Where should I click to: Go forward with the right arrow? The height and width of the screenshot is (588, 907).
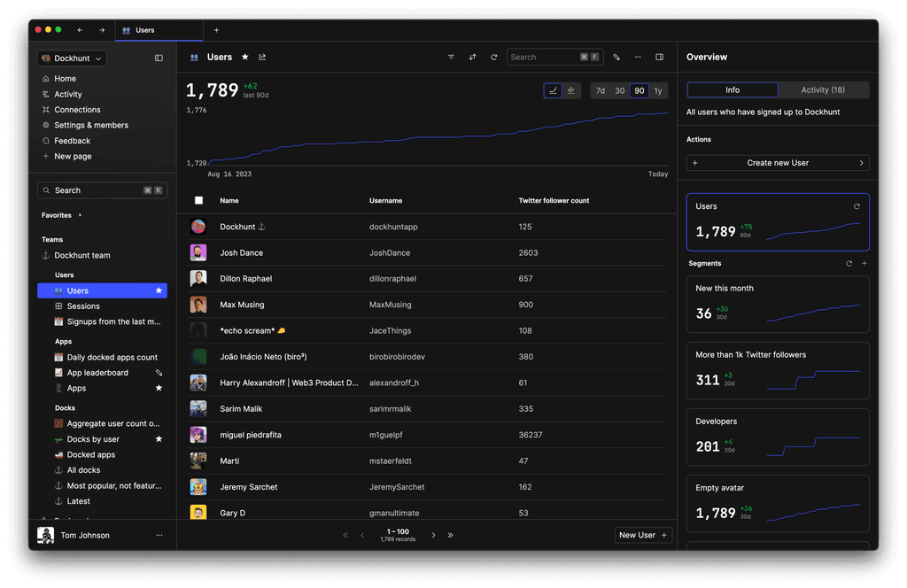click(102, 30)
